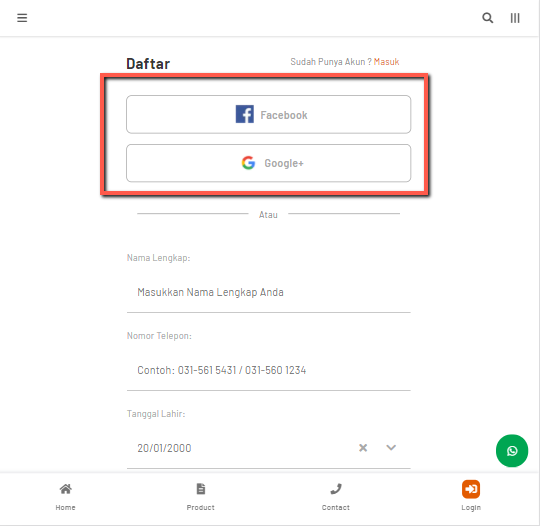Click the search magnifier icon
Viewport: 540px width, 526px height.
point(487,18)
